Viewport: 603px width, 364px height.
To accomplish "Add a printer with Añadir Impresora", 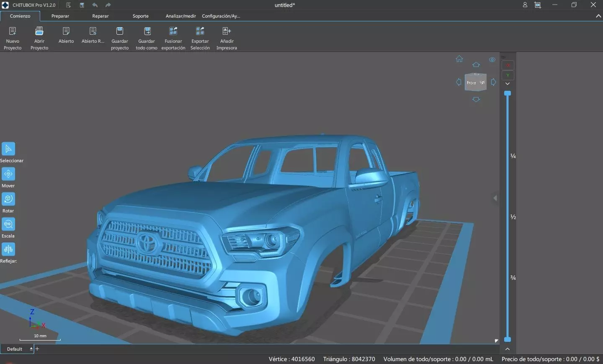I will [227, 38].
